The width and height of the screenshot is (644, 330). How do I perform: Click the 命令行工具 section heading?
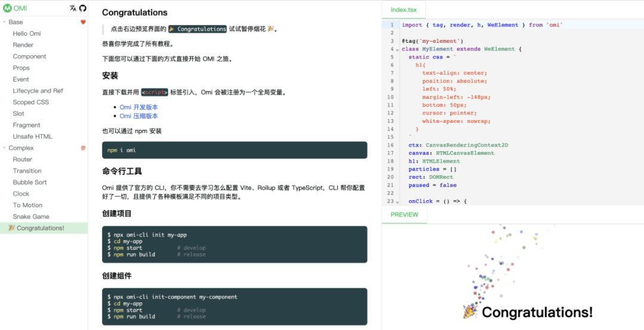[x=122, y=171]
